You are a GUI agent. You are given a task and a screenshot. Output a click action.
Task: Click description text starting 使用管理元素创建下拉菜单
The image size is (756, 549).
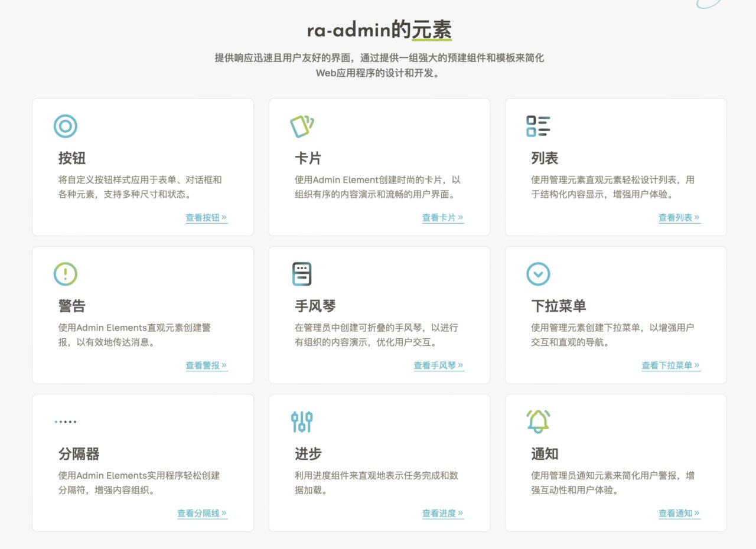click(x=612, y=335)
